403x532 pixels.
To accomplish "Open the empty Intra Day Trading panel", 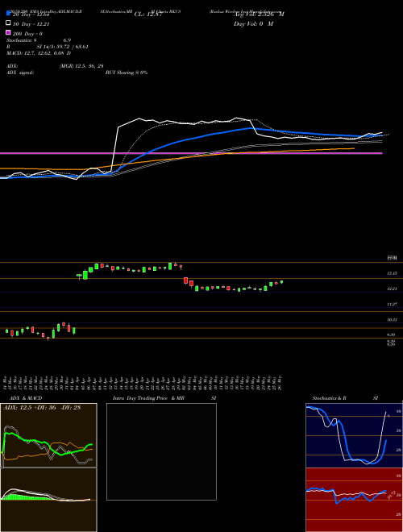I will click(x=161, y=451).
